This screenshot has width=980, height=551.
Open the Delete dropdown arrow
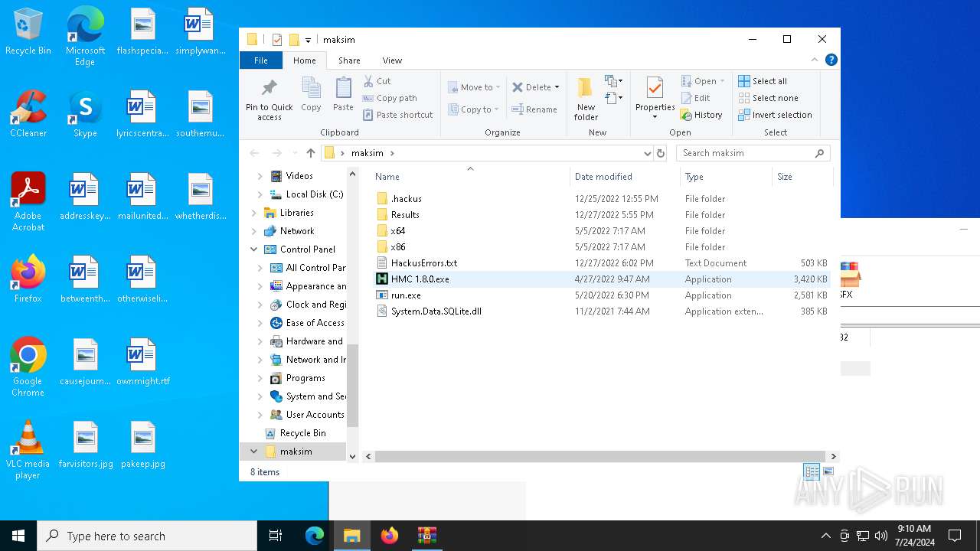tap(557, 87)
